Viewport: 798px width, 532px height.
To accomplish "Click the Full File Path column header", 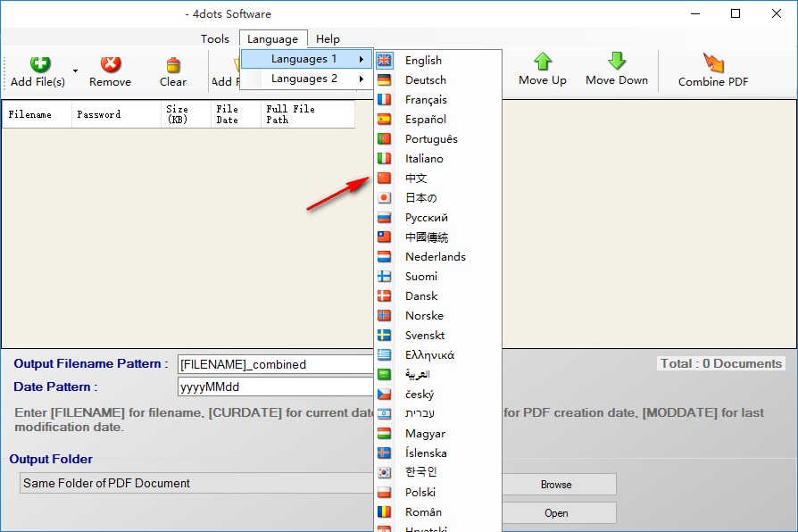I will [x=308, y=114].
